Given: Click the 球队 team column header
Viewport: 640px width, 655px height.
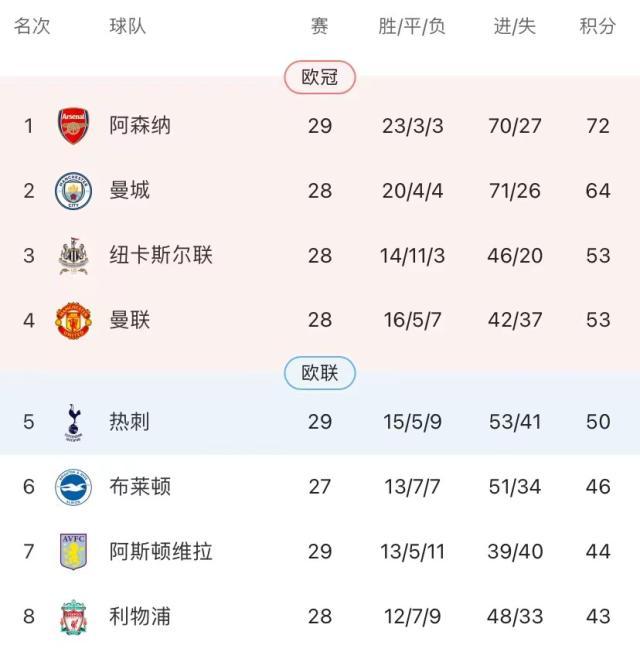Looking at the screenshot, I should click(128, 27).
